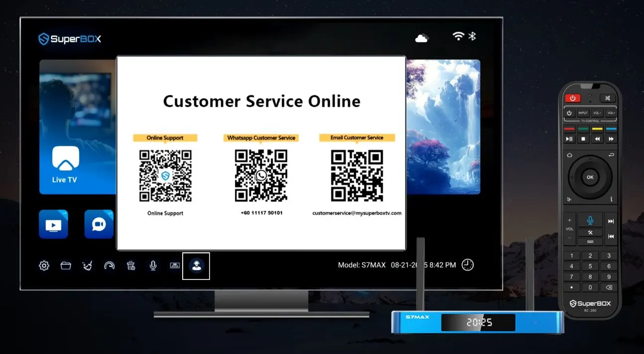Click the customerservice@mysuperboxtv.com address
Screen dimensions: 644x354
(x=357, y=213)
